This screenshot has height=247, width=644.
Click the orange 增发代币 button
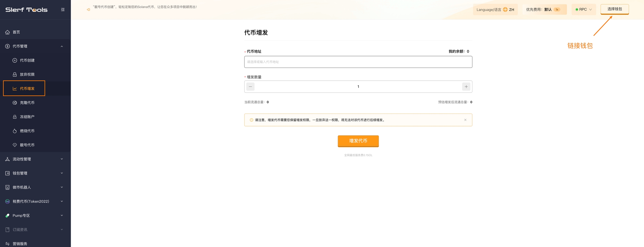[358, 141]
